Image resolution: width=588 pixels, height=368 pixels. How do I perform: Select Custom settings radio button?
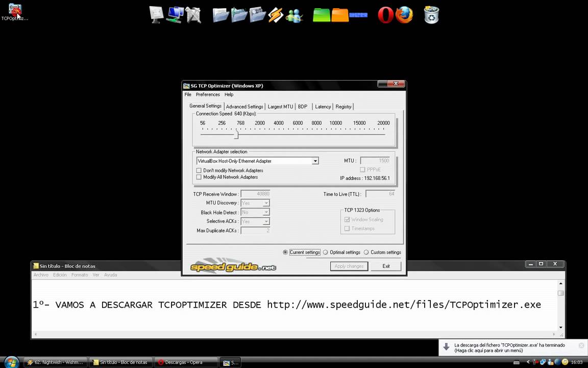click(x=366, y=252)
